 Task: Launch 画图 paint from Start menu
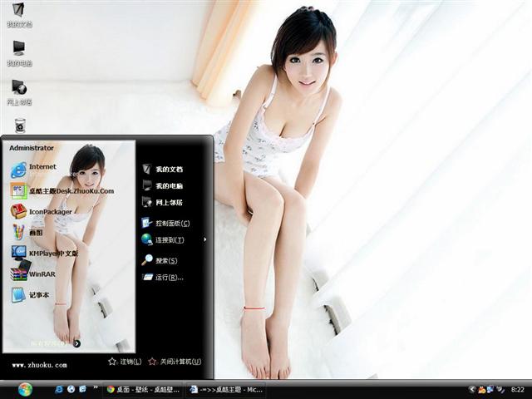pyautogui.click(x=27, y=233)
